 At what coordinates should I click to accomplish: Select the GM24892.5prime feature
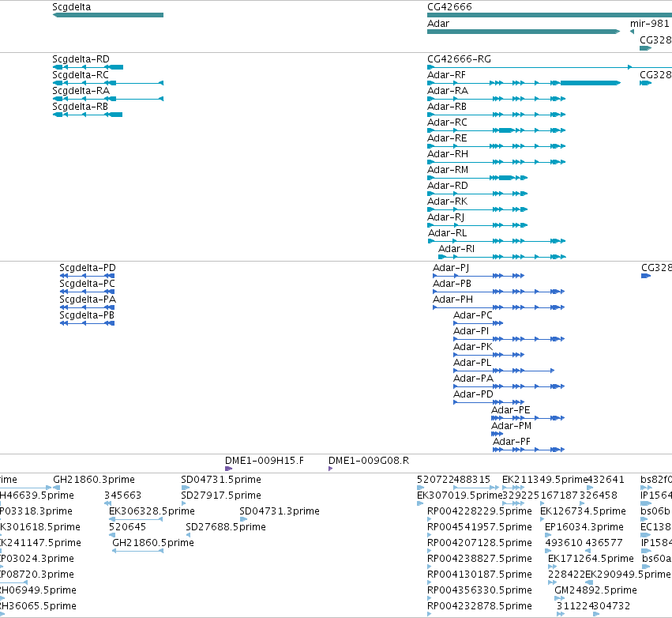[x=560, y=599]
